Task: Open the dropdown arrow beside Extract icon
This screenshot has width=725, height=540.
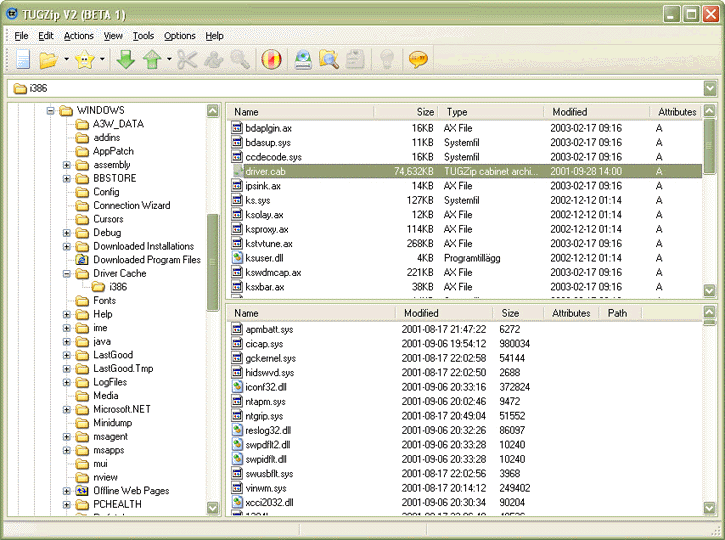Action: 169,59
